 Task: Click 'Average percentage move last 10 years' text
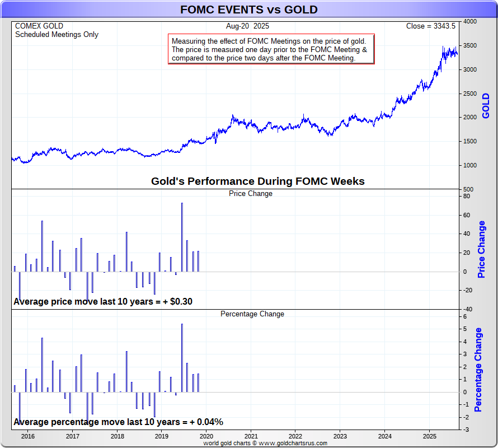[118, 422]
